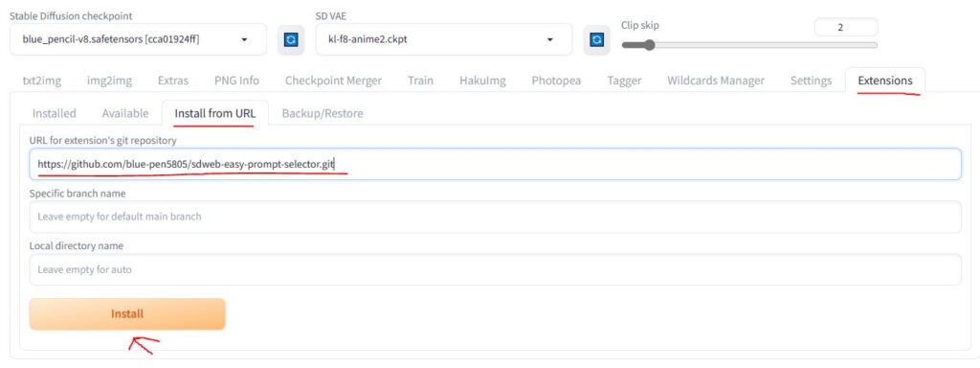Screen dimensions: 980x368
Task: Go to the Extras tab
Action: pos(173,80)
